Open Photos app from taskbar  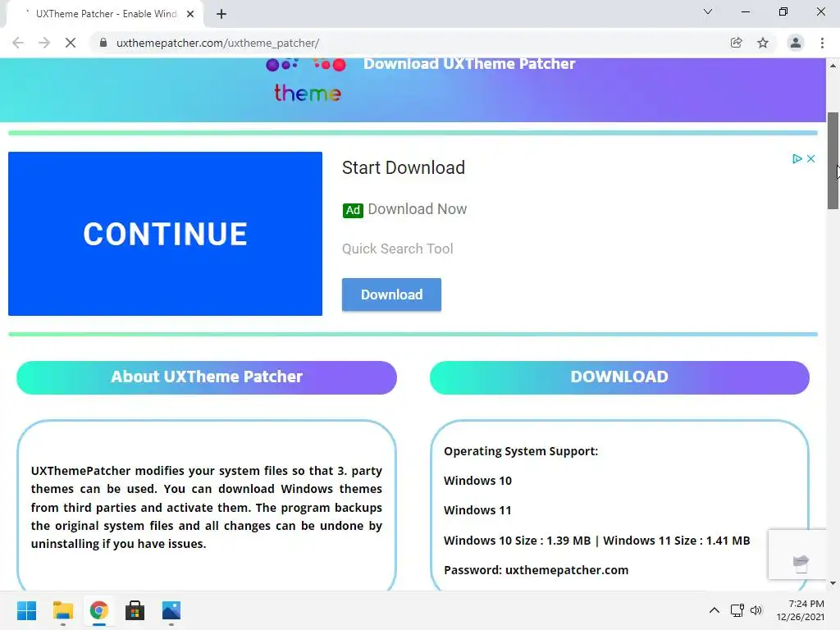pyautogui.click(x=171, y=610)
